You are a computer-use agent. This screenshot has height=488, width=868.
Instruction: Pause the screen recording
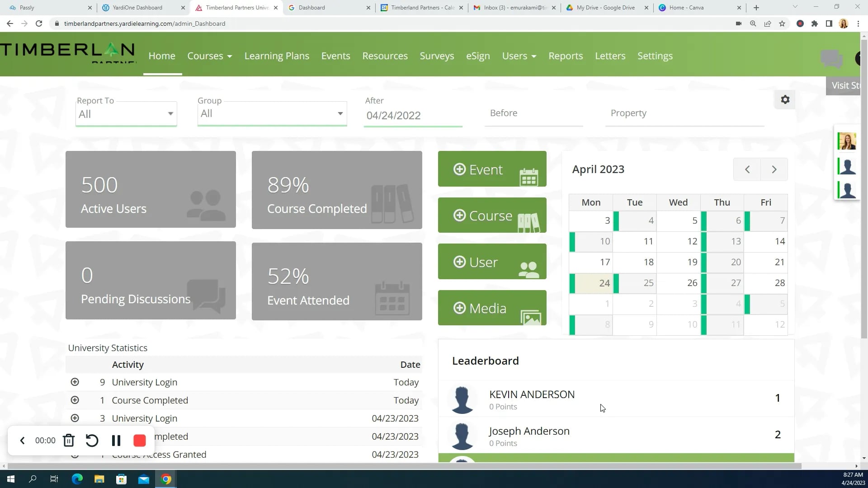click(116, 441)
